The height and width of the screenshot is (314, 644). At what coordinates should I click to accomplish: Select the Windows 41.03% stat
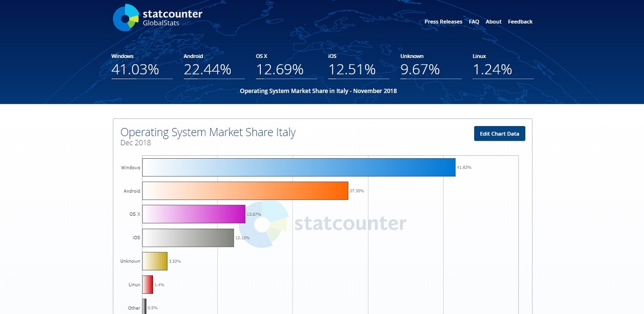[142, 66]
